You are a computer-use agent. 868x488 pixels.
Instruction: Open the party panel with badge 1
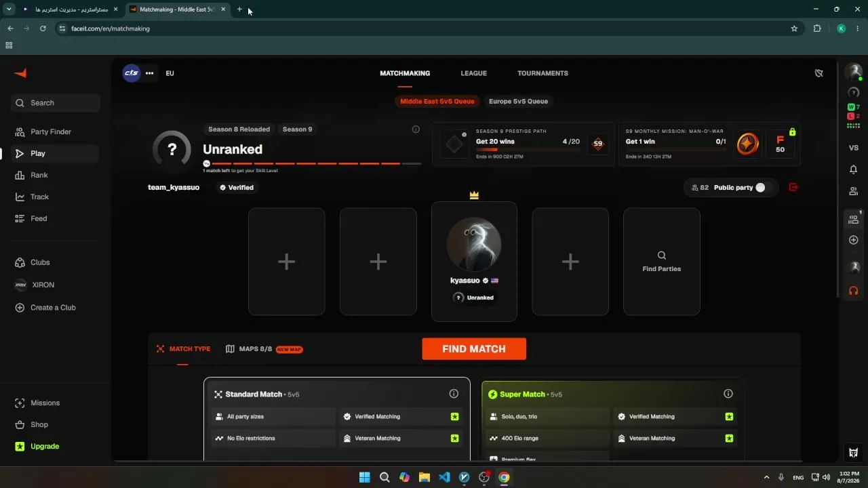click(854, 219)
